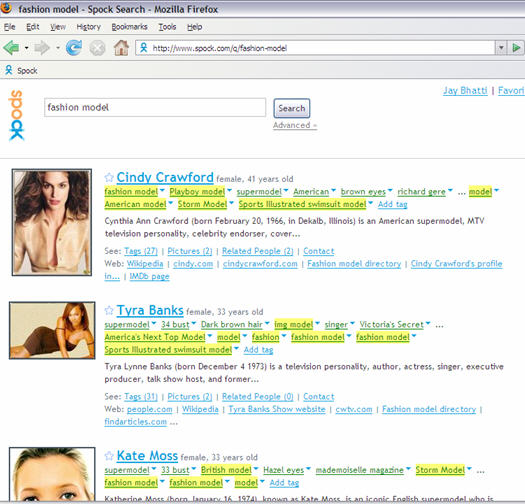Open the Home page icon
The height and width of the screenshot is (504, 525).
121,48
